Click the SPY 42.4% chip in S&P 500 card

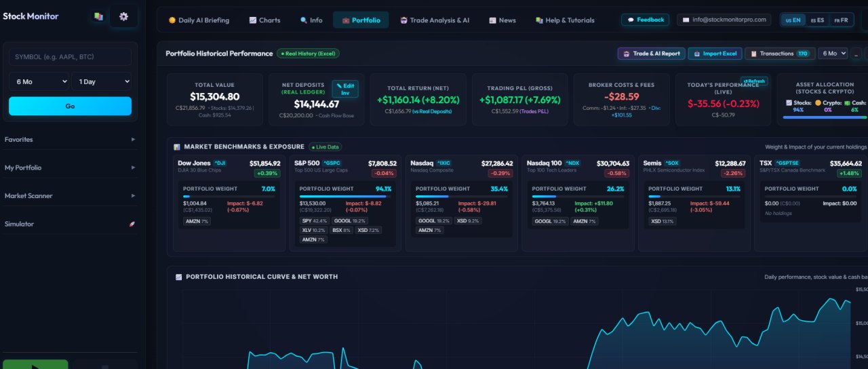pyautogui.click(x=314, y=221)
